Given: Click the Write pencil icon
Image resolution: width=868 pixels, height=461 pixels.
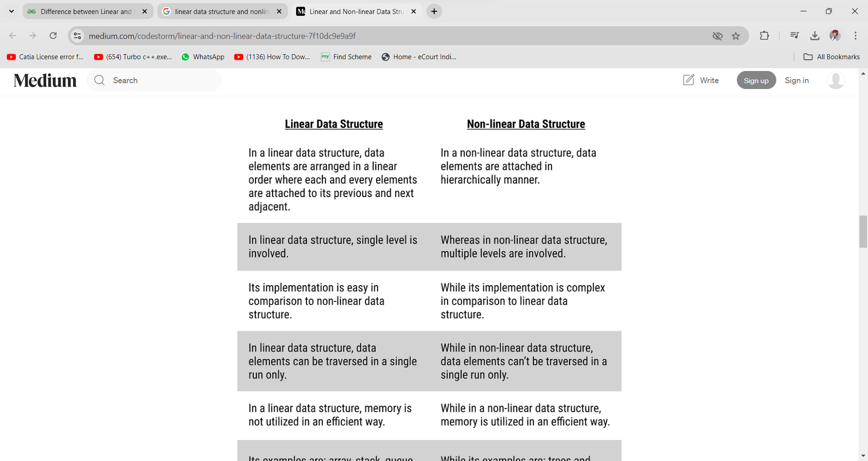Looking at the screenshot, I should pyautogui.click(x=689, y=80).
